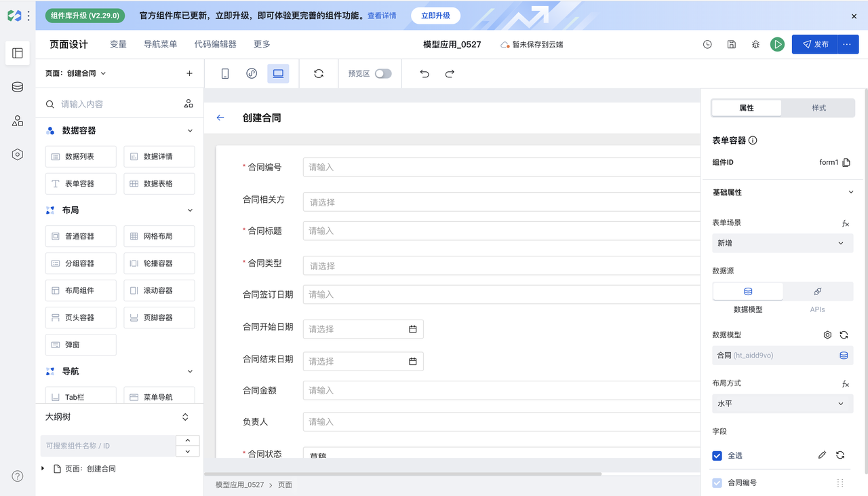Open more publish options ellipsis
Viewport: 868px width, 496px height.
pos(848,44)
